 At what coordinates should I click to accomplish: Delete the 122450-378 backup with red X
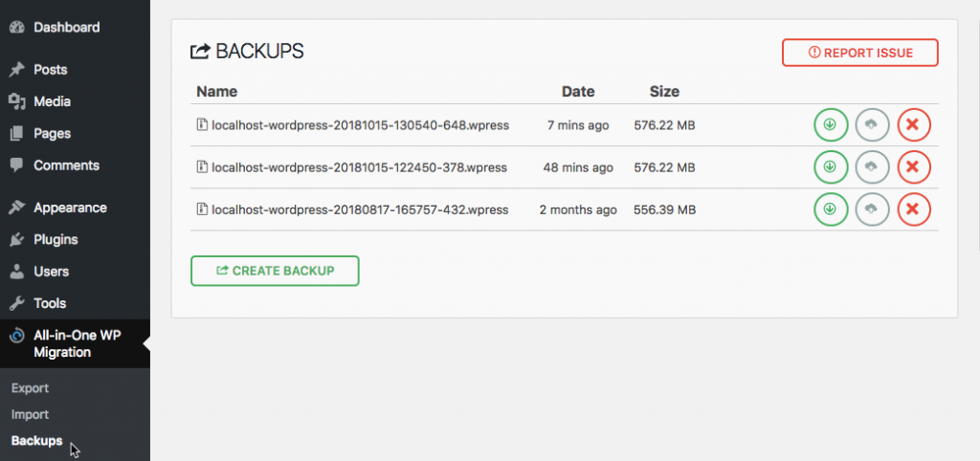click(x=914, y=166)
